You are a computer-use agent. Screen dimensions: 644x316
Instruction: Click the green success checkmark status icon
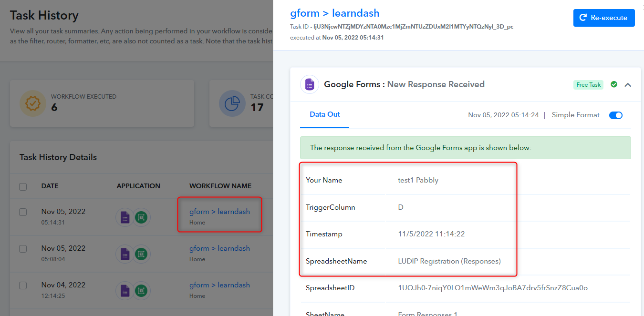click(x=614, y=84)
